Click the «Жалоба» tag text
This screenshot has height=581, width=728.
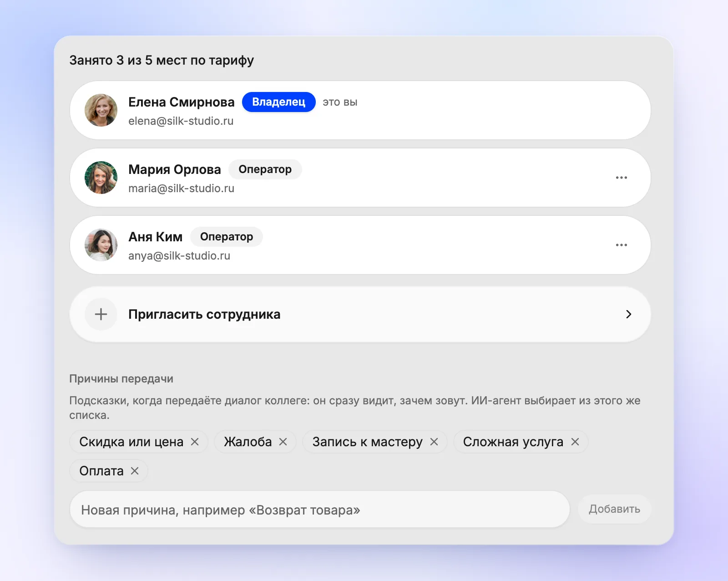click(x=248, y=442)
